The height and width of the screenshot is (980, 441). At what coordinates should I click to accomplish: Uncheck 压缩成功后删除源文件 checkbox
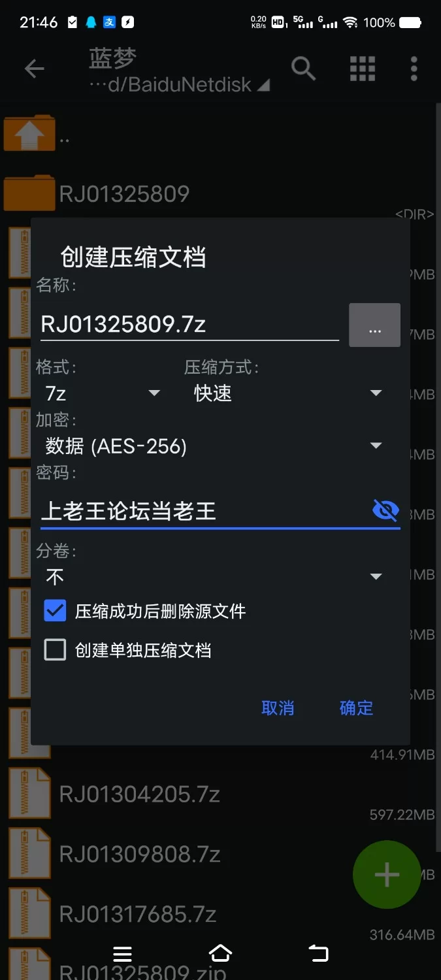click(x=55, y=611)
